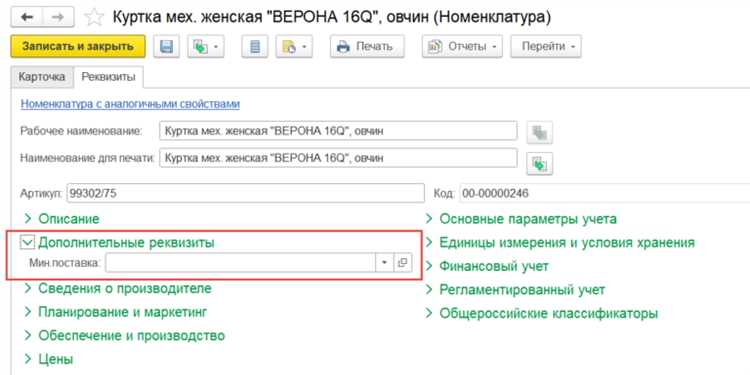The width and height of the screenshot is (750, 375).
Task: Click into Наименование для печати field
Action: 338,158
